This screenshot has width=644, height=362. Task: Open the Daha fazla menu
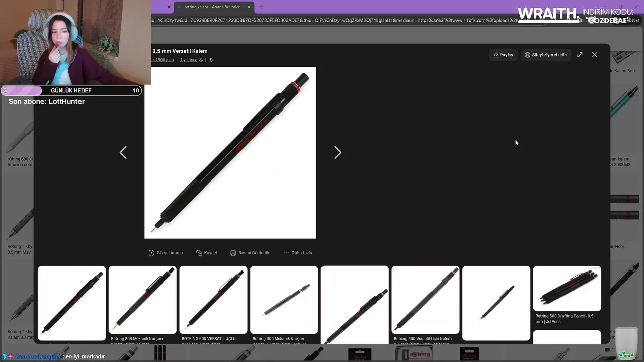(x=297, y=253)
